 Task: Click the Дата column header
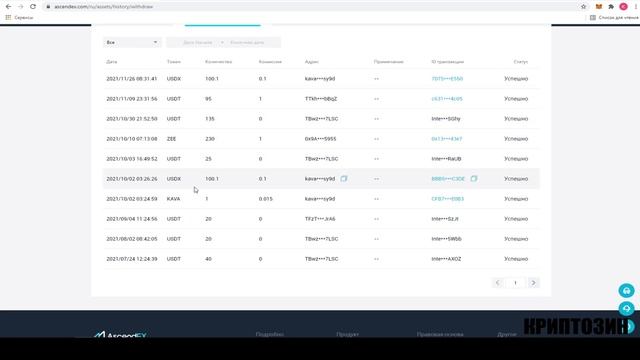pyautogui.click(x=111, y=62)
